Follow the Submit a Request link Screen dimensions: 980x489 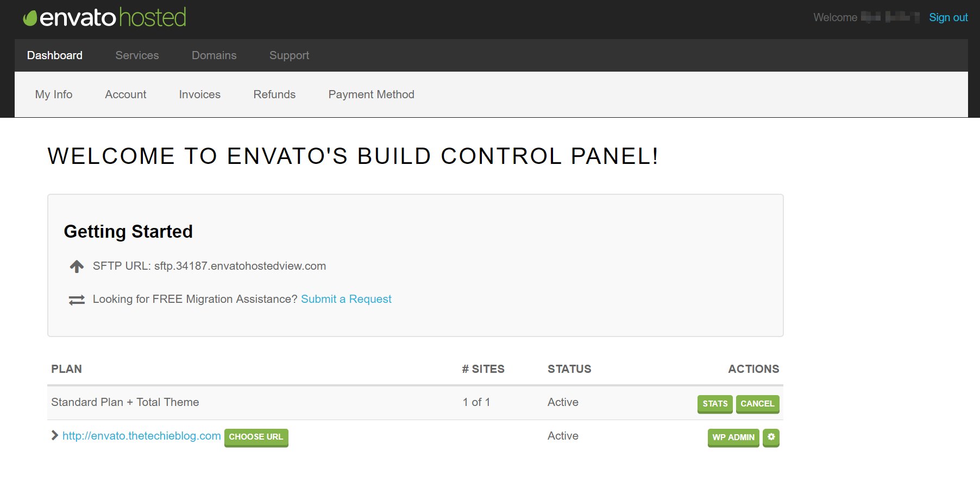(x=346, y=299)
